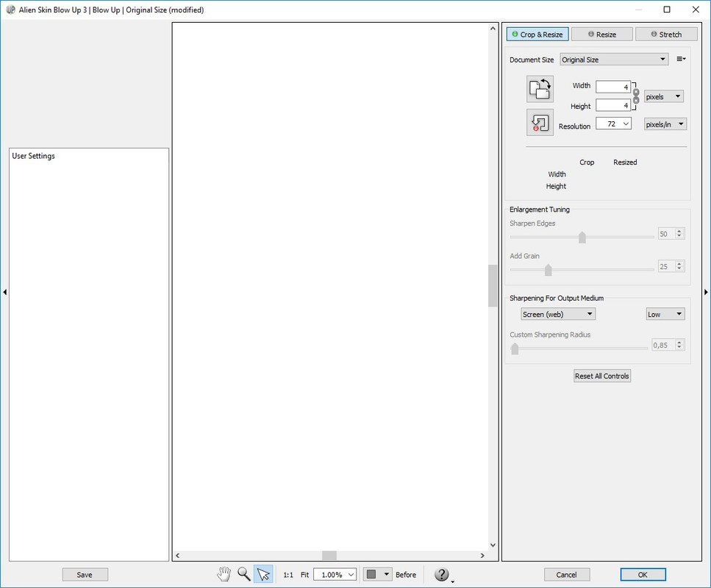The image size is (711, 588).
Task: Select the arrow pointer tool
Action: point(263,574)
